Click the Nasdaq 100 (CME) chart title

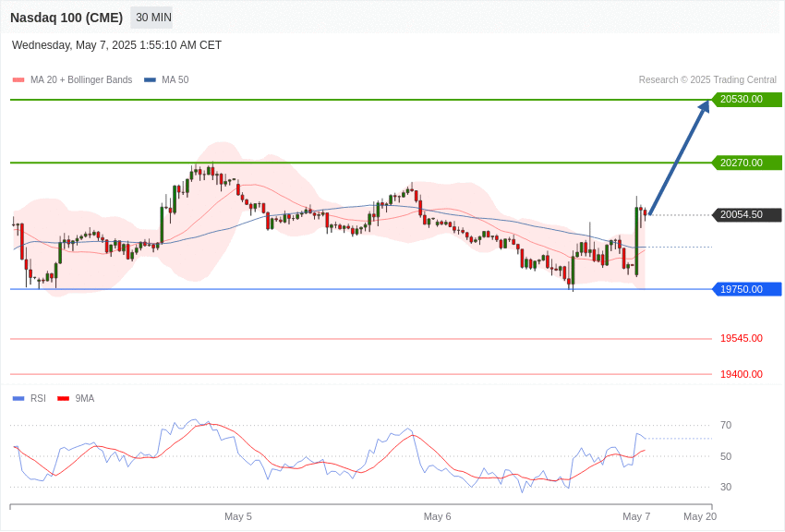[66, 18]
